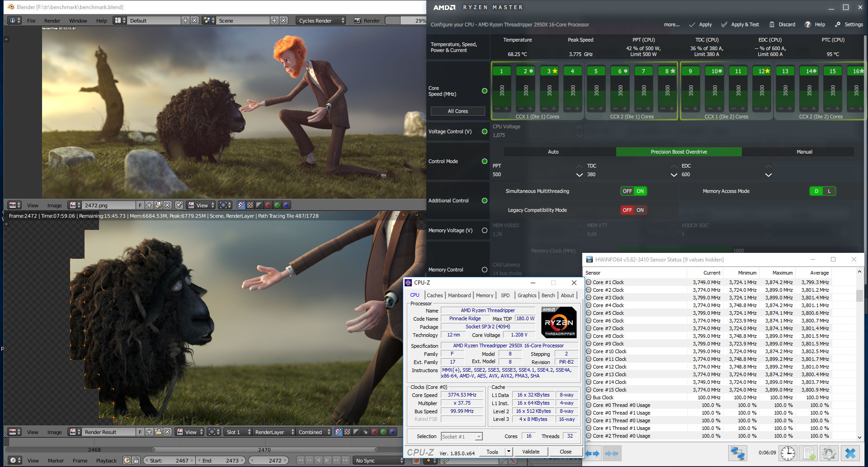Click timeline End frame field

[222, 460]
